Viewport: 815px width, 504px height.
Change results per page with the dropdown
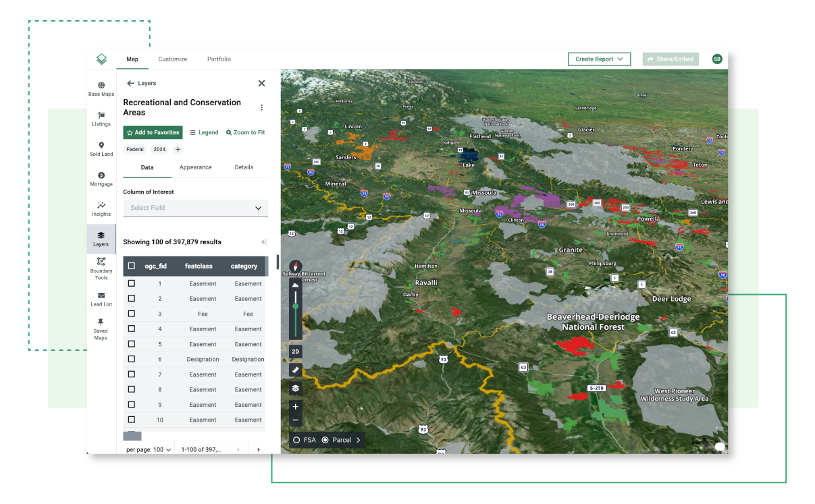click(148, 449)
